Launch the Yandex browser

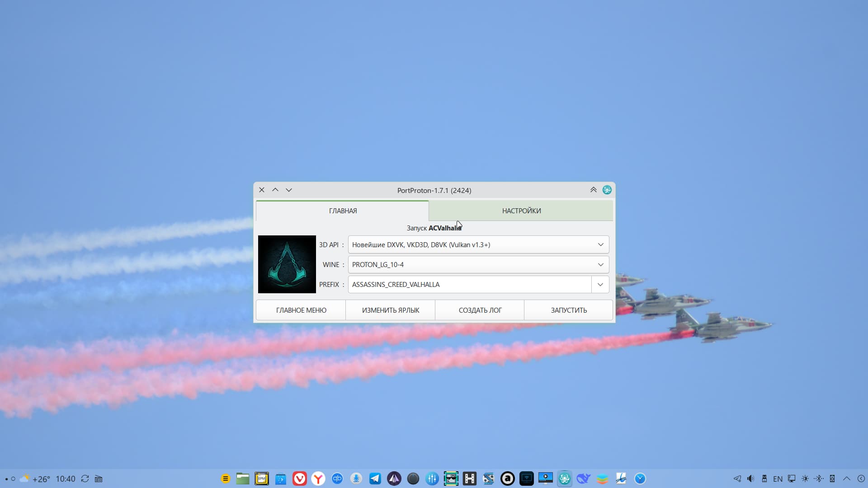[x=319, y=479]
